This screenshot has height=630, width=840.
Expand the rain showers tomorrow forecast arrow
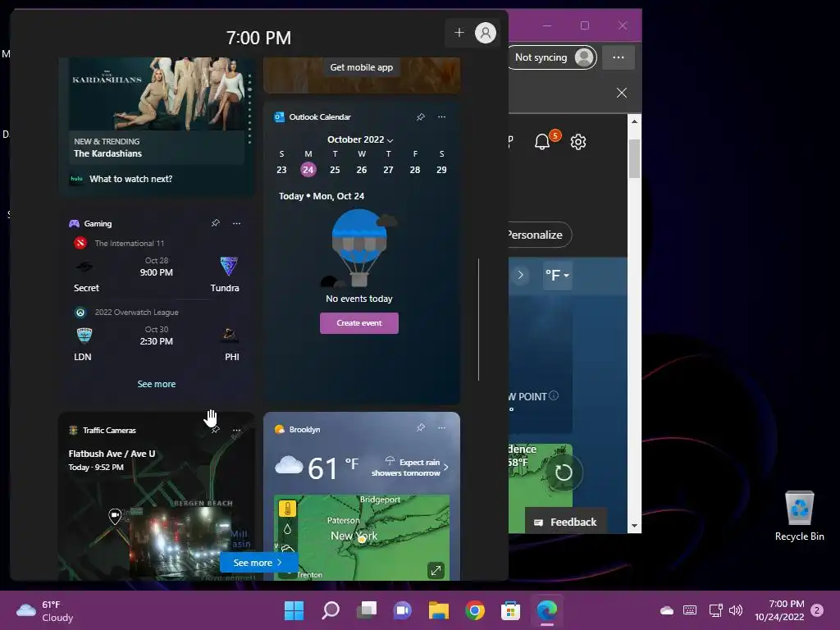[x=445, y=467]
